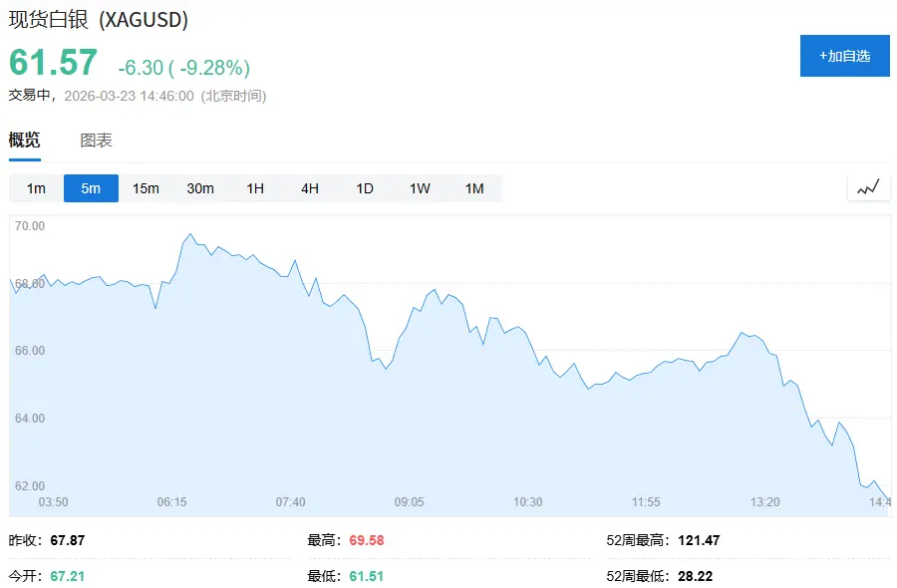Open the 图表 tab

[96, 141]
